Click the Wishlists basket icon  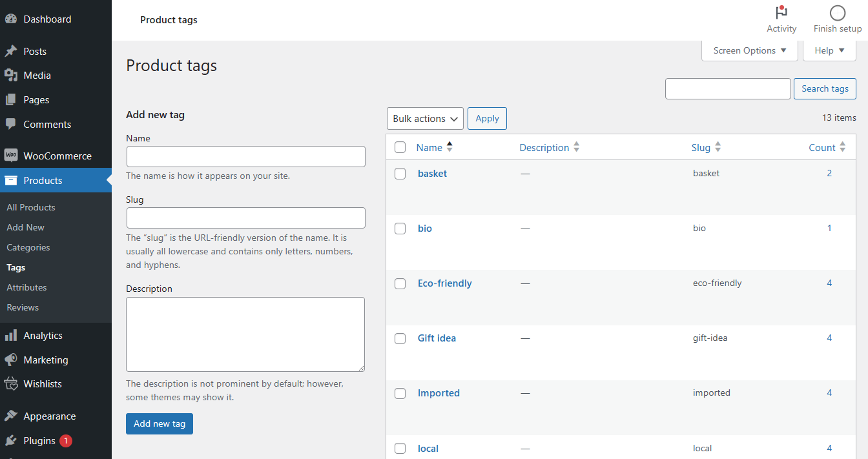tap(11, 384)
